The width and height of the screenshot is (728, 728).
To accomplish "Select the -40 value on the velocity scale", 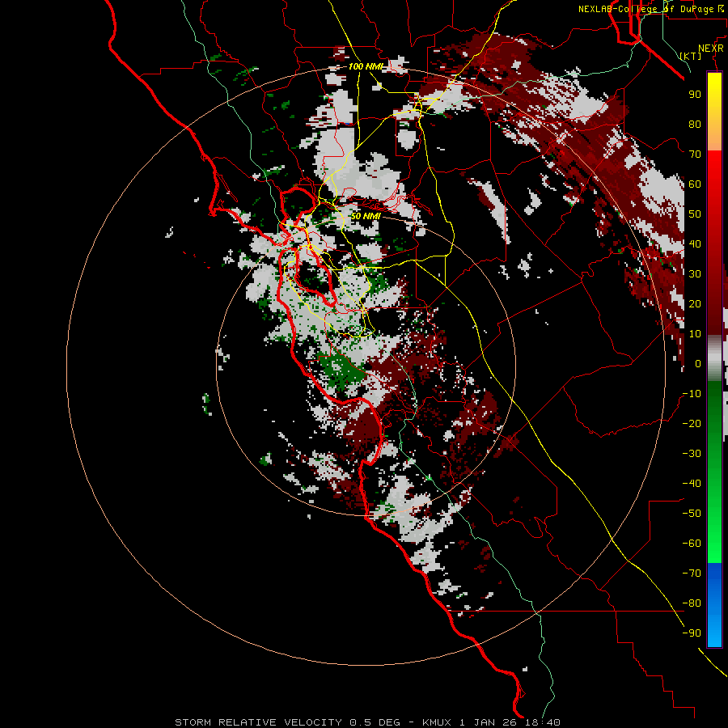I will [x=692, y=484].
